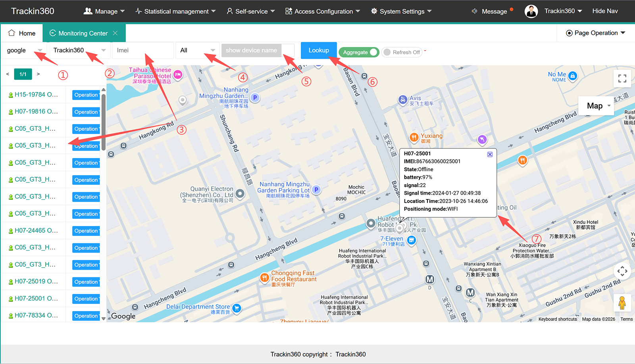Open the Page Operation dropdown
Viewport: 635px width, 364px height.
pyautogui.click(x=595, y=33)
